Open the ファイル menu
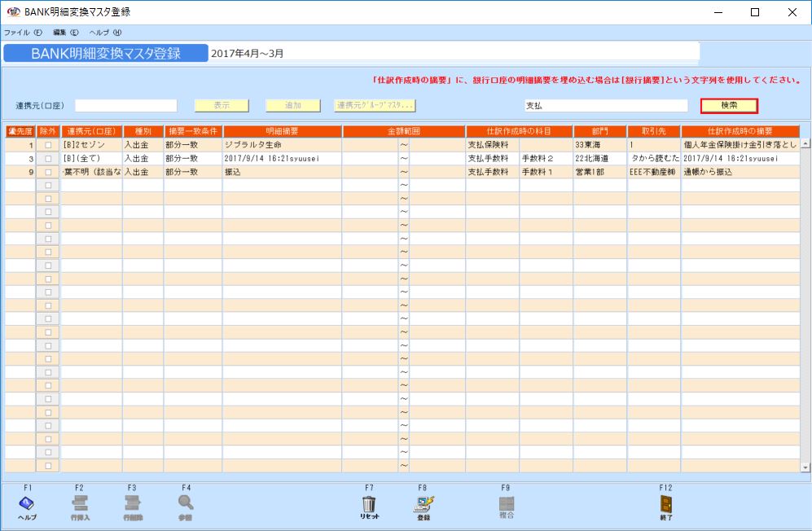The width and height of the screenshot is (812, 531). pos(23,33)
